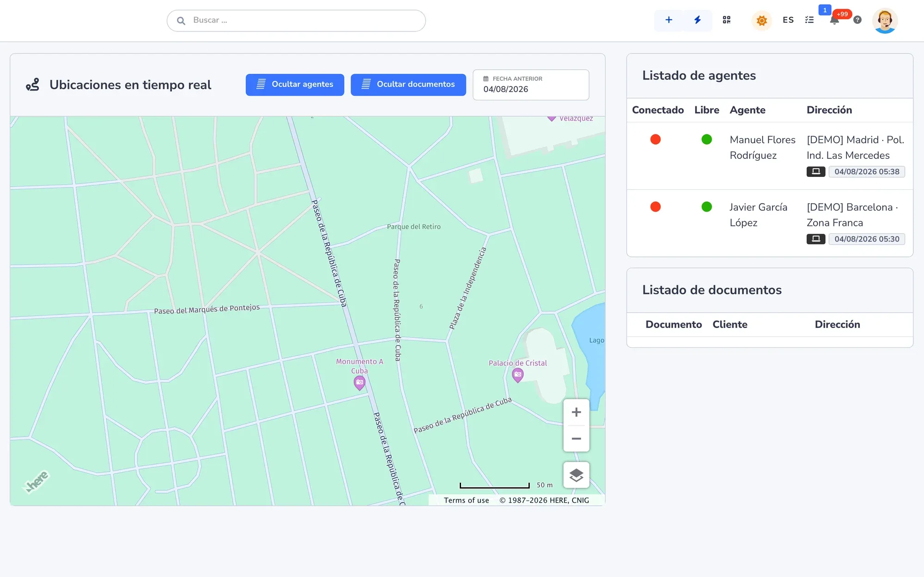Open the lightning bolt quick actions
Screen dimensions: 924x577
(698, 20)
